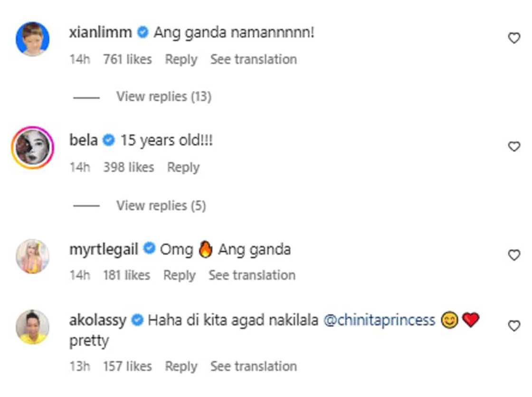Reply to xianlimm's comment
Screen dimensions: 532x397
[x=181, y=59]
